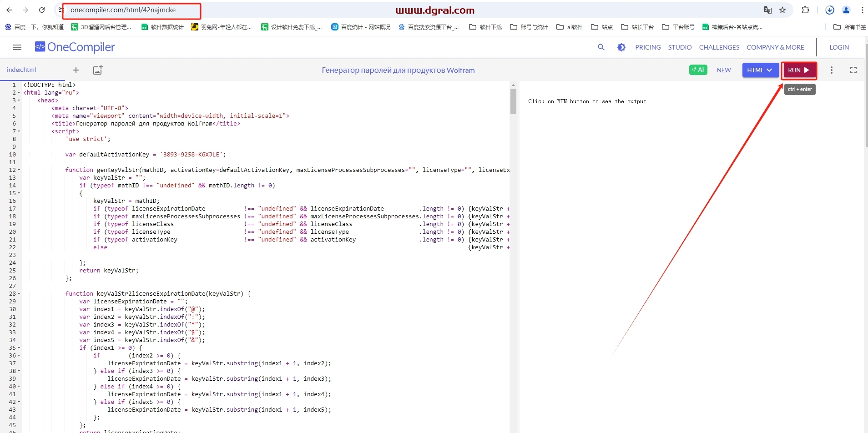Open the STUDIO menu item
The height and width of the screenshot is (433, 868).
(680, 47)
